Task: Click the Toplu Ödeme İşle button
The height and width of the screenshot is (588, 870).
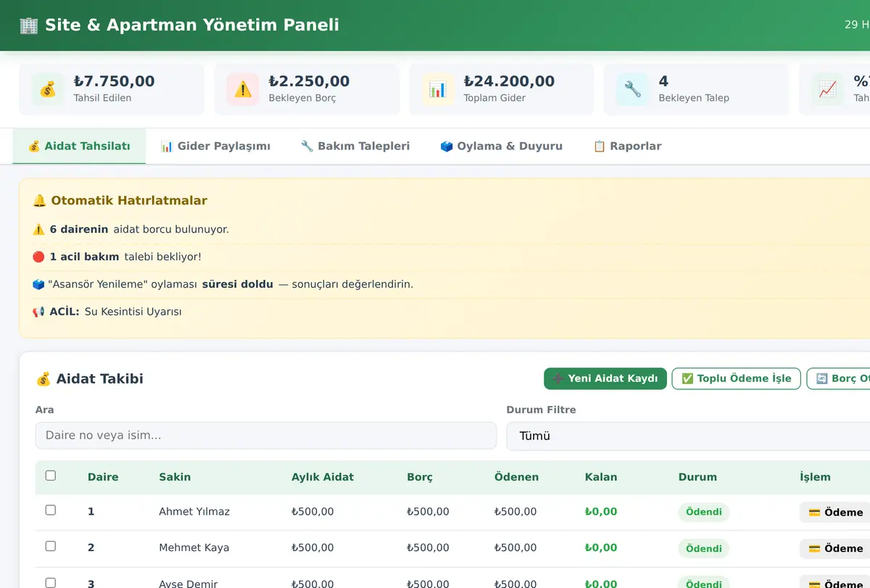Action: coord(737,378)
